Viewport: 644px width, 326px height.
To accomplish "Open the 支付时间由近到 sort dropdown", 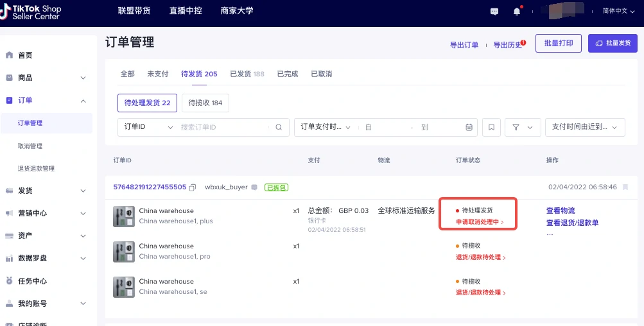I will (584, 127).
